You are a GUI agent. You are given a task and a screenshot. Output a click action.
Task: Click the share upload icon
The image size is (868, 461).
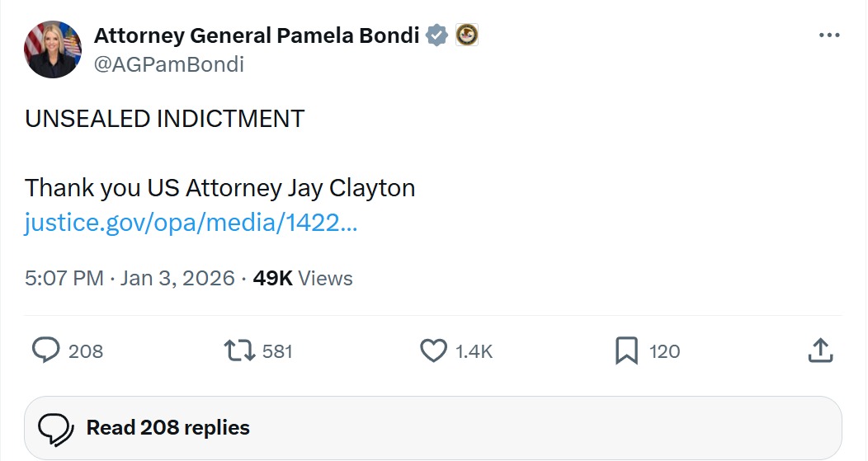pos(819,351)
